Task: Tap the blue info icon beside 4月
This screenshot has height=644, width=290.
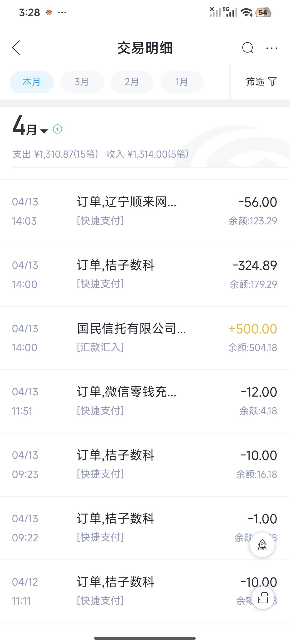Action: pos(57,129)
